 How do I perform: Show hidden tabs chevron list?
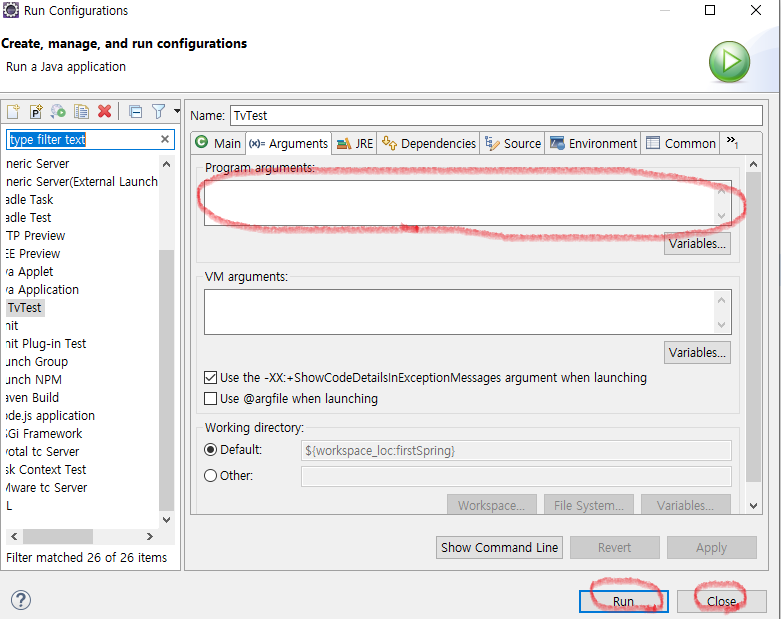732,142
